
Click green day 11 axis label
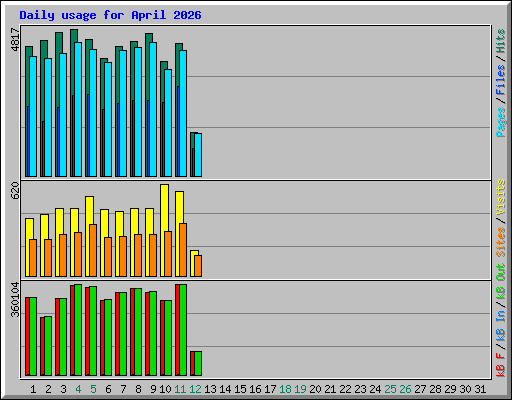click(x=180, y=389)
